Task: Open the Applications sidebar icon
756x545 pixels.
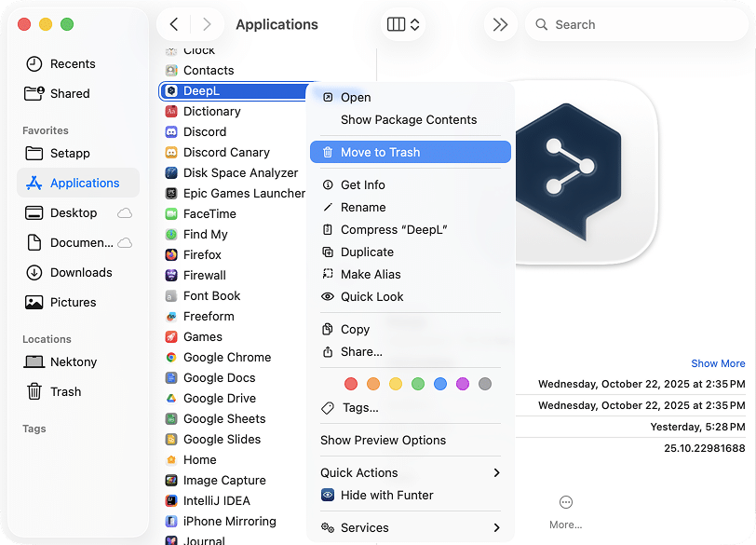Action: 35,183
